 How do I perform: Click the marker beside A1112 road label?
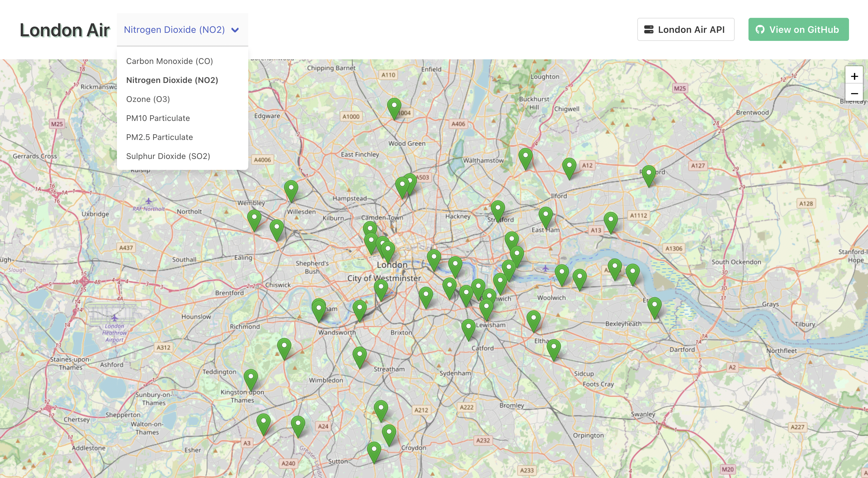point(611,221)
